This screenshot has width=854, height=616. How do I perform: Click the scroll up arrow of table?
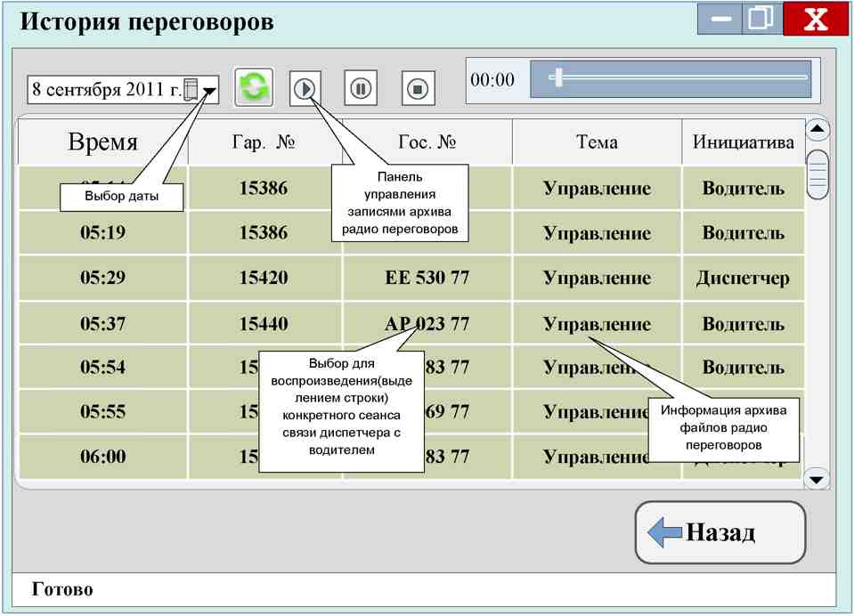(817, 129)
